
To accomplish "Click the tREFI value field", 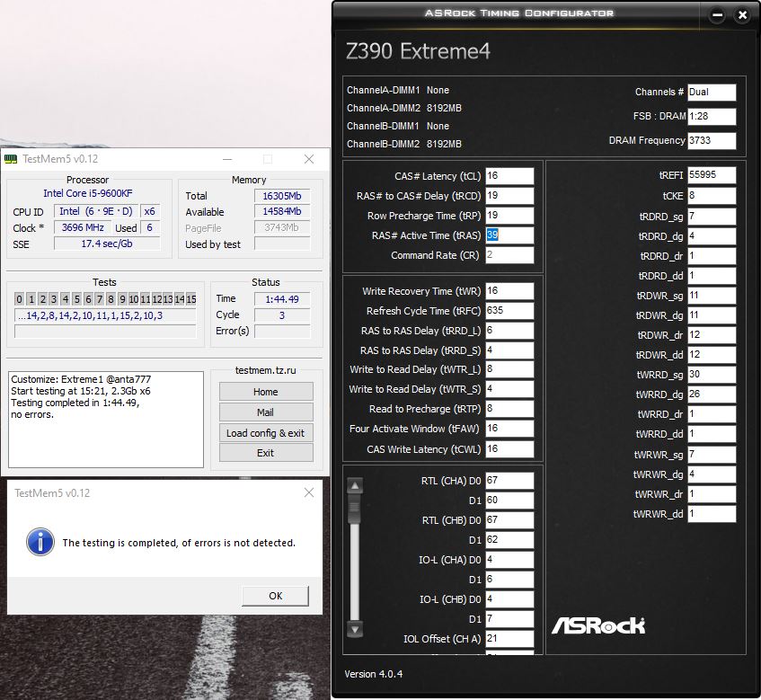I will [x=712, y=175].
